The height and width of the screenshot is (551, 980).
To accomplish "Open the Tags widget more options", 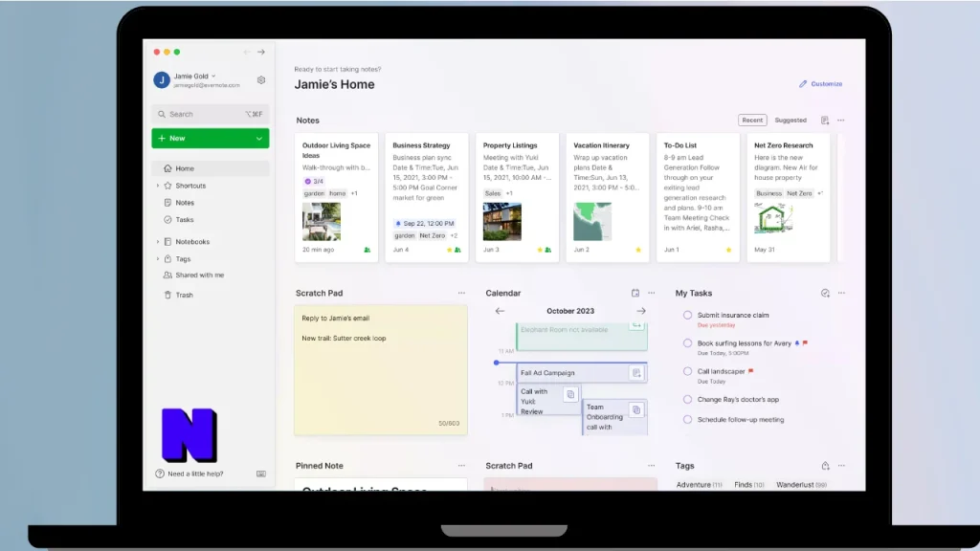I will [841, 466].
